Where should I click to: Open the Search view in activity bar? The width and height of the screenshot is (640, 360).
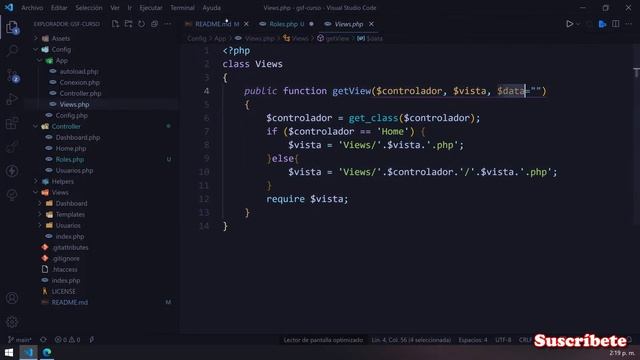(12, 51)
